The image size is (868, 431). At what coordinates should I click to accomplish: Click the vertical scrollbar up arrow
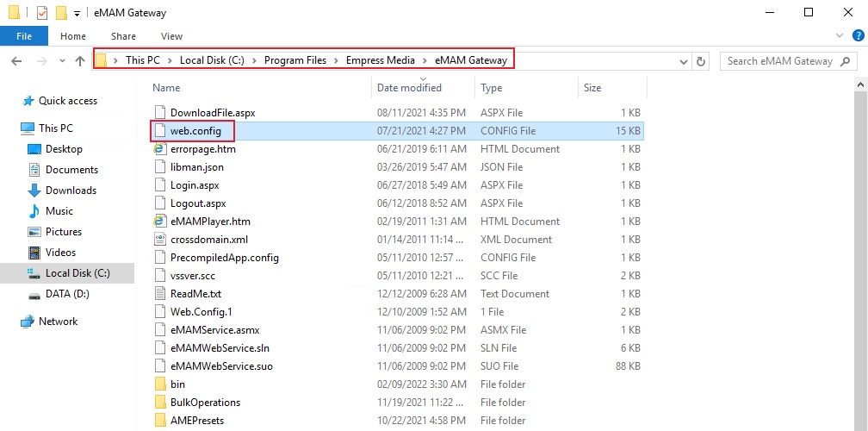click(x=861, y=84)
